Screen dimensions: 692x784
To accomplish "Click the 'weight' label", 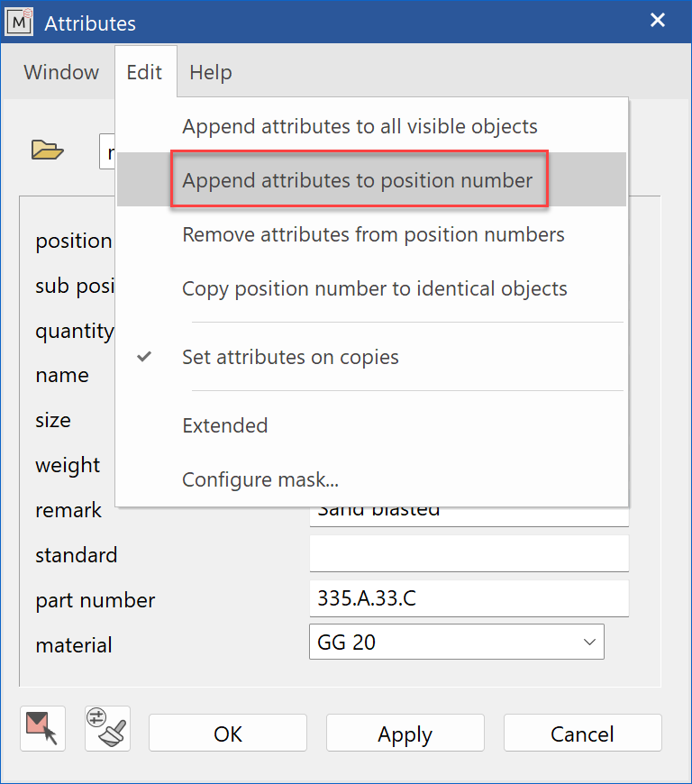I will click(x=68, y=466).
